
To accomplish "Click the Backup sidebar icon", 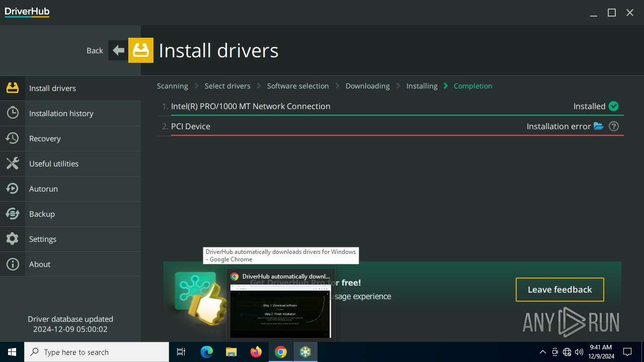I will (x=13, y=214).
